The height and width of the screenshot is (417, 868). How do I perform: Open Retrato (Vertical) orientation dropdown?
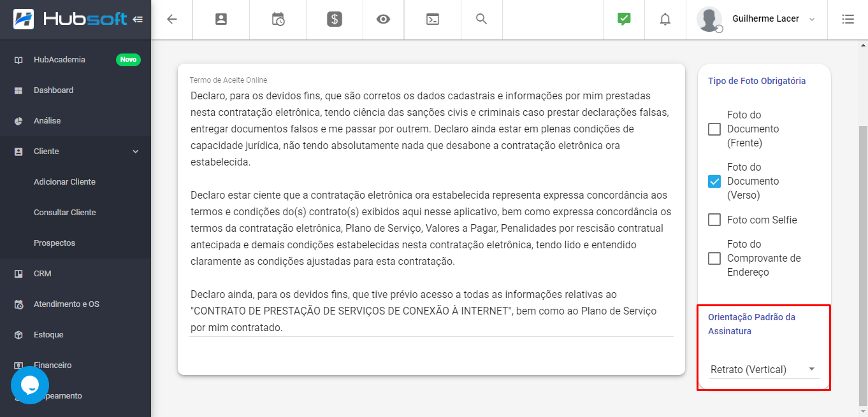(x=763, y=369)
